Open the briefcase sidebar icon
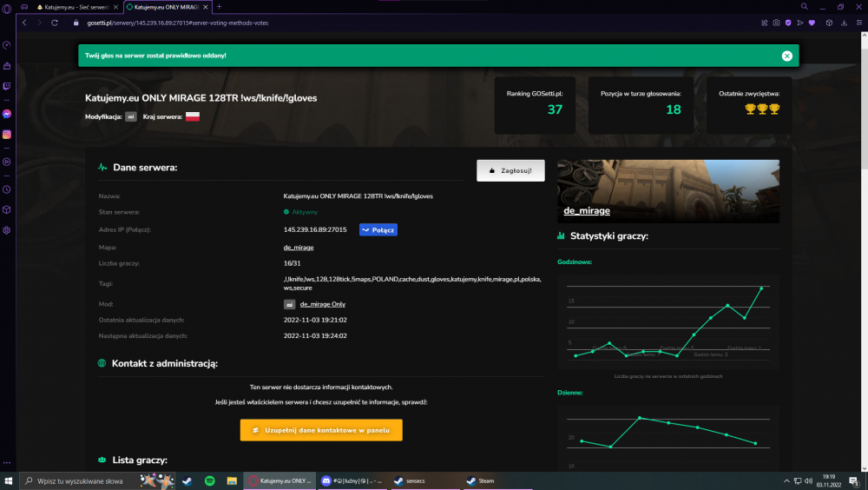 pyautogui.click(x=7, y=66)
